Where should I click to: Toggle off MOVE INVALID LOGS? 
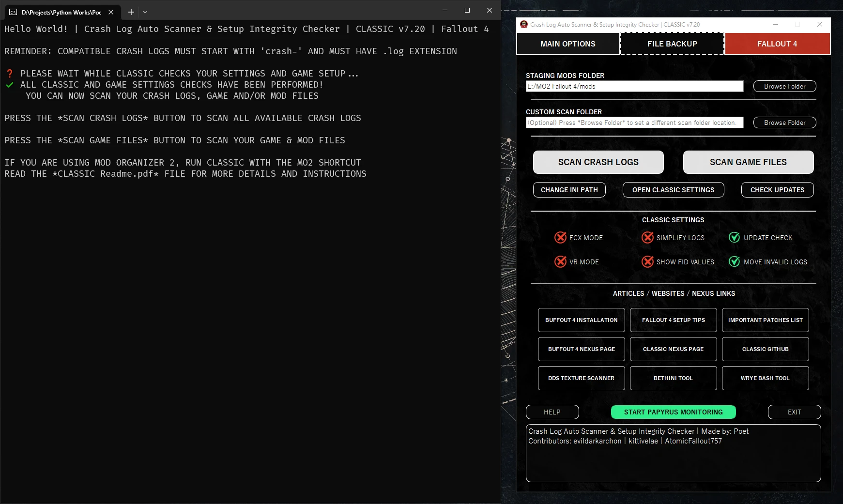pyautogui.click(x=735, y=261)
